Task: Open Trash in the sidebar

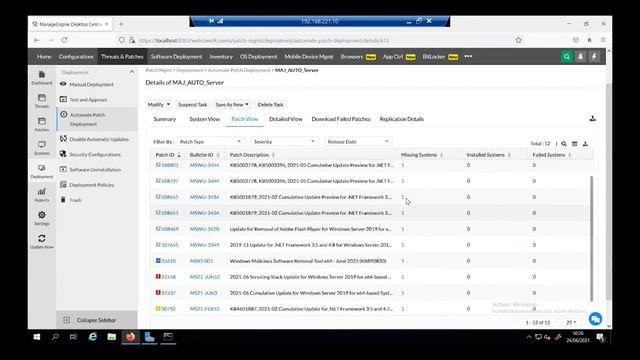Action: coord(75,200)
